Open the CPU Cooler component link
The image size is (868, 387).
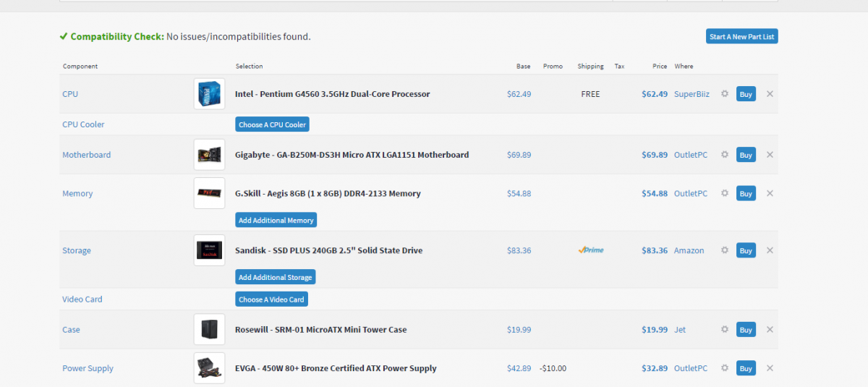tap(83, 124)
